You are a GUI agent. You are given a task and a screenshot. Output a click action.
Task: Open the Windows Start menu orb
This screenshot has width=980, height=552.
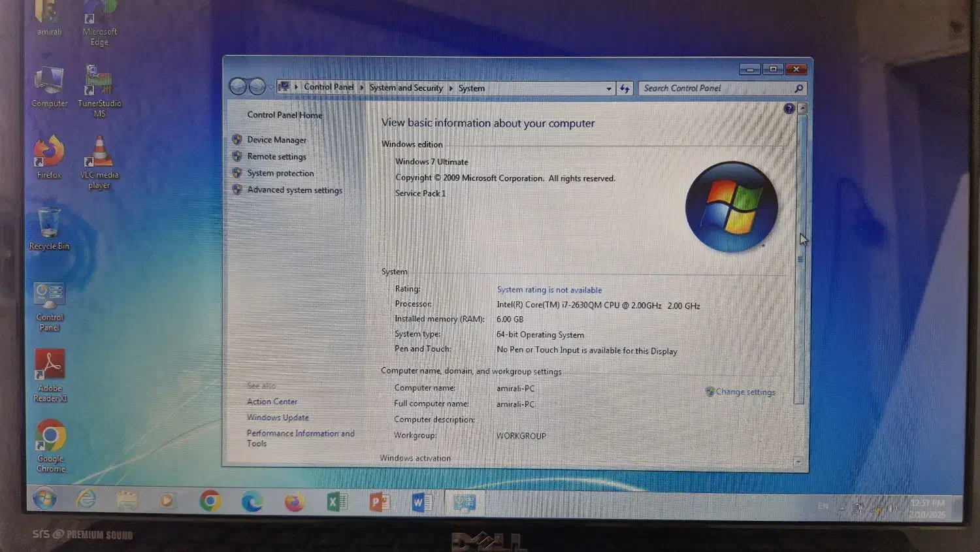44,500
